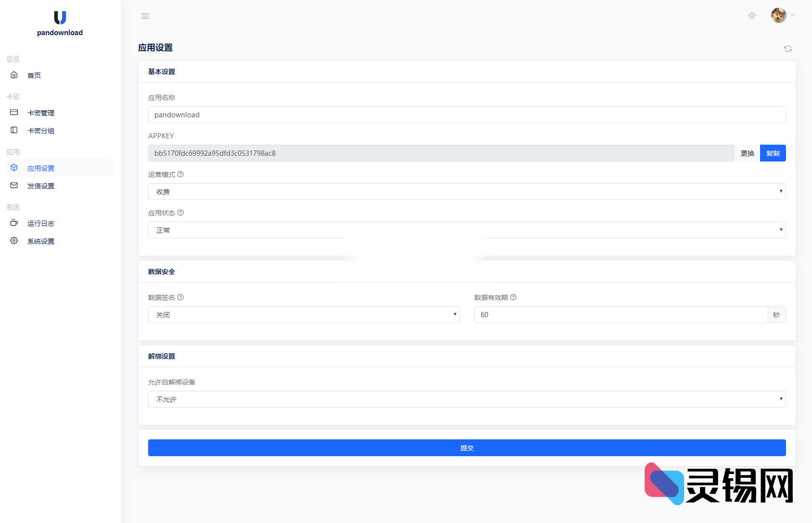Open 首页 from the sidebar

click(x=34, y=75)
